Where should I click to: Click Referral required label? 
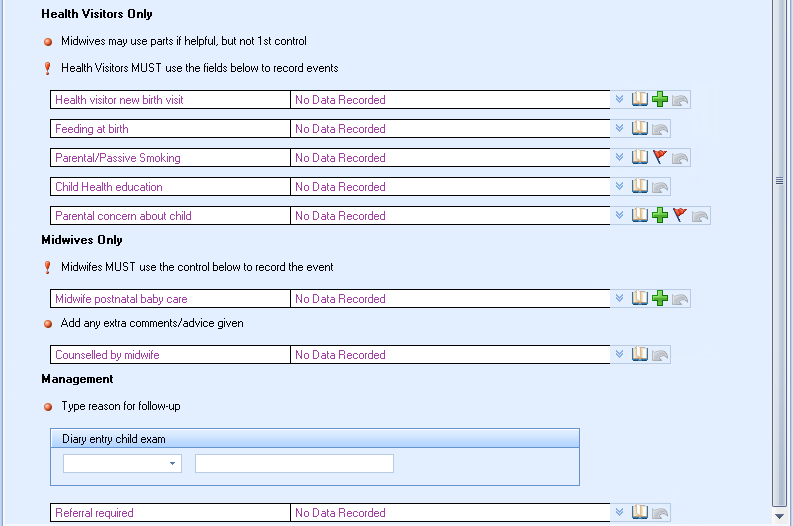point(94,513)
